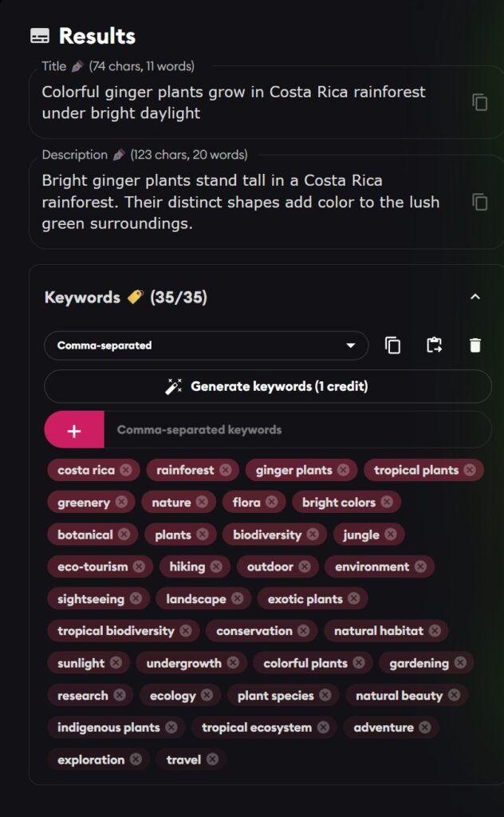Copy the title text
Image resolution: width=504 pixels, height=817 pixels.
tap(479, 102)
